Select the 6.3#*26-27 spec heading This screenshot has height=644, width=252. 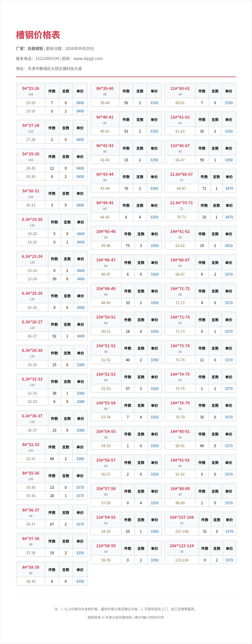[32, 322]
